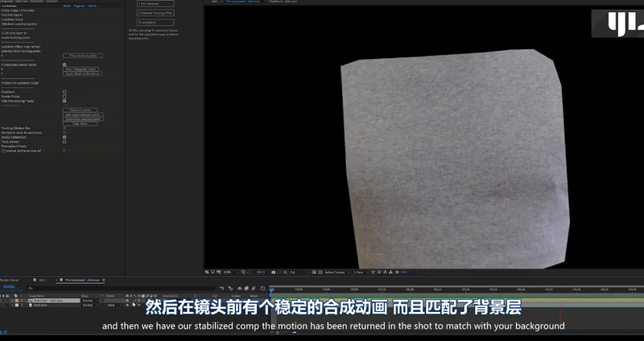
Task: Click Apply Mesh on this frame button
Action: tap(82, 73)
